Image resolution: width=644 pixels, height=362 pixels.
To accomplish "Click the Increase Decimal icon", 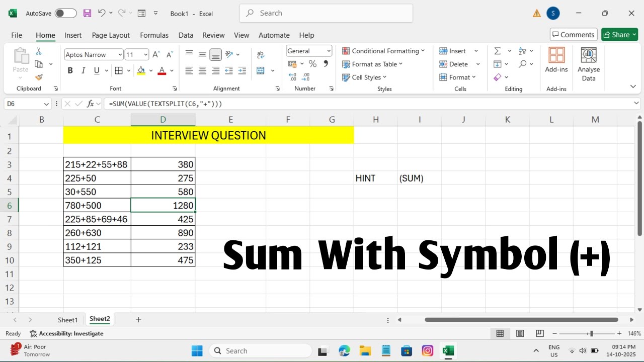I will click(293, 77).
